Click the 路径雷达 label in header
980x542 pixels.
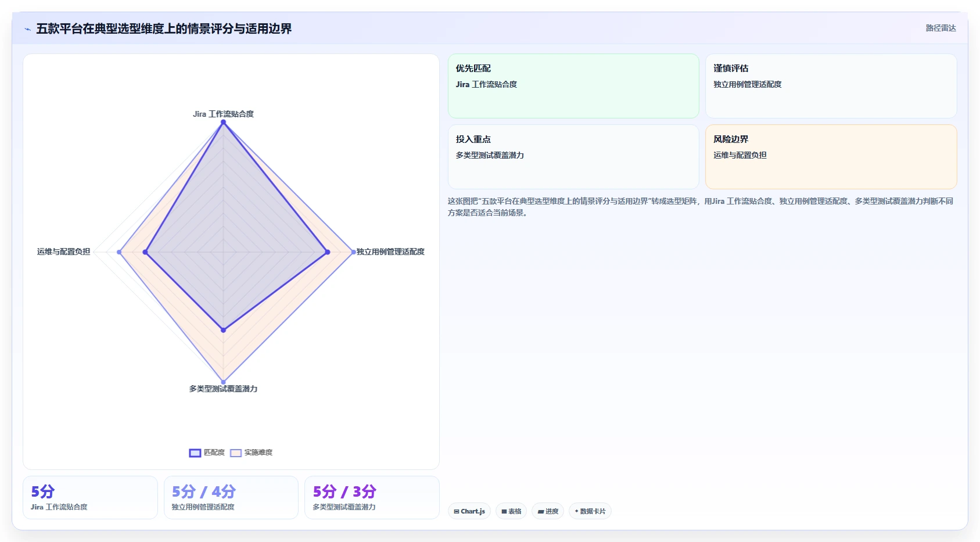[x=940, y=28]
